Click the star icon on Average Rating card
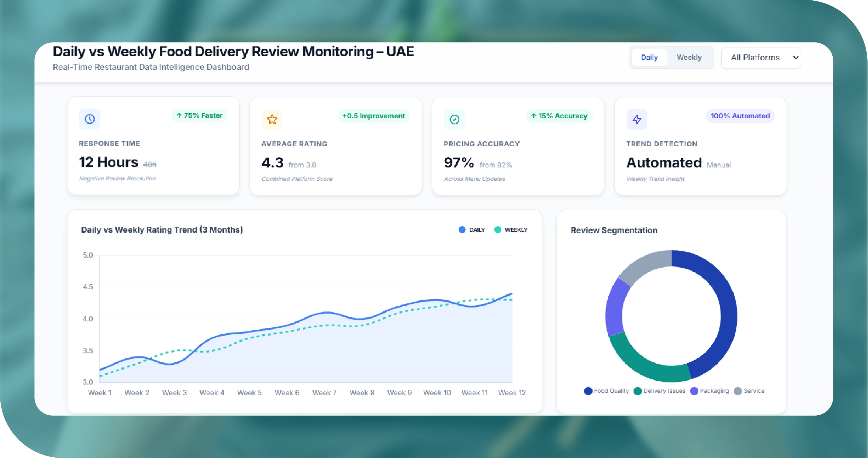 [x=272, y=119]
